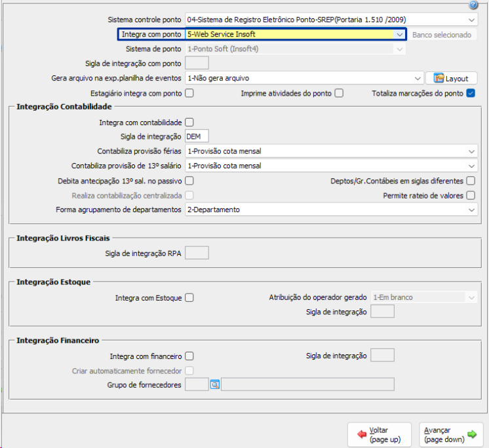Screen dimensions: 489x448
Task: Click the Sigla de integração DEM field
Action: (x=197, y=136)
